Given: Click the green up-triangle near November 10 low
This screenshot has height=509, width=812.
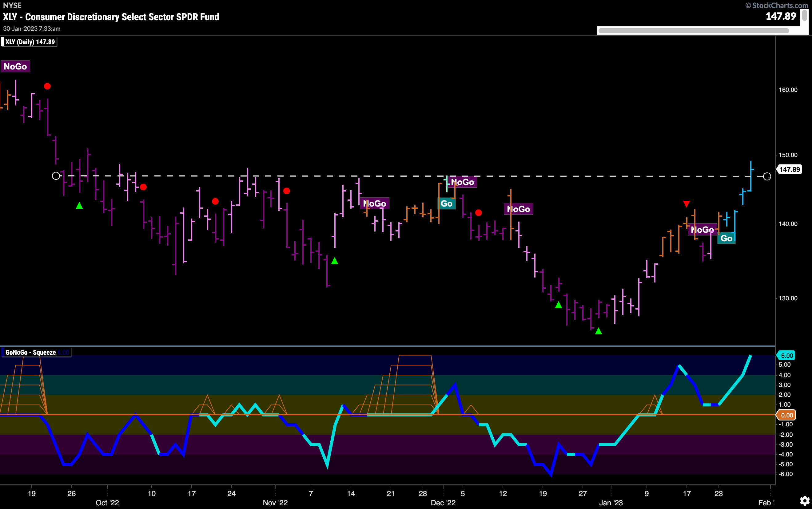Looking at the screenshot, I should [x=334, y=261].
